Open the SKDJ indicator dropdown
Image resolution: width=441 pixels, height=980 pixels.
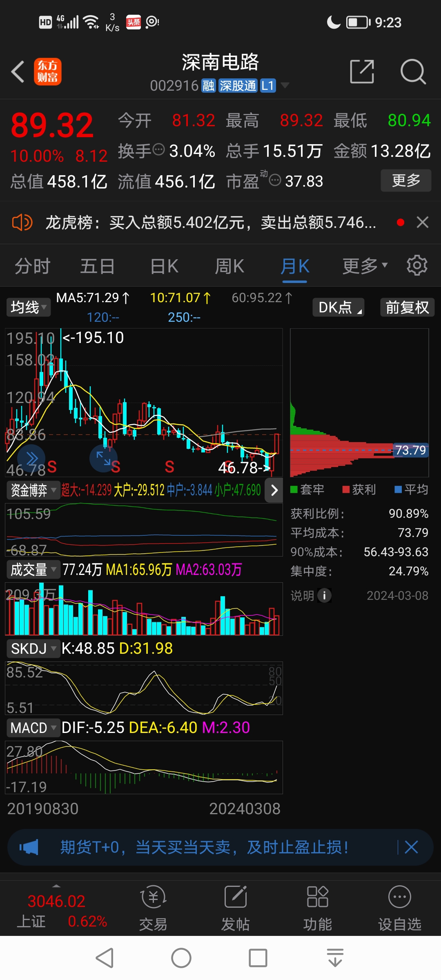[x=33, y=648]
